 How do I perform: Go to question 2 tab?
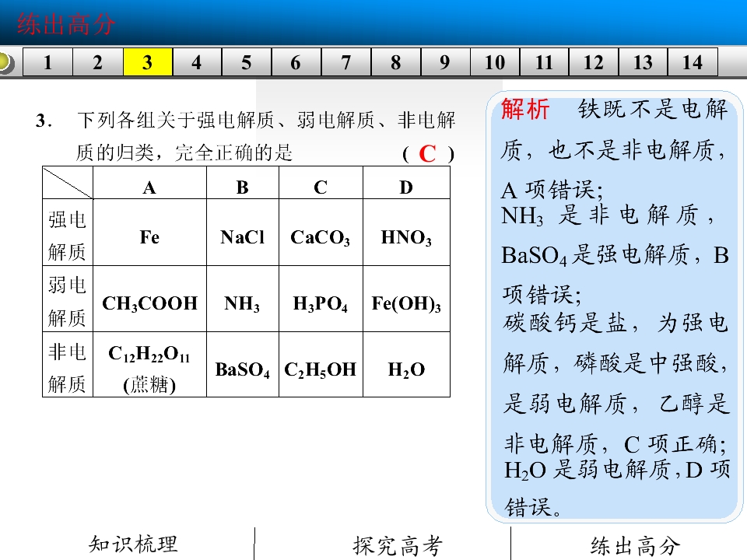click(x=98, y=62)
